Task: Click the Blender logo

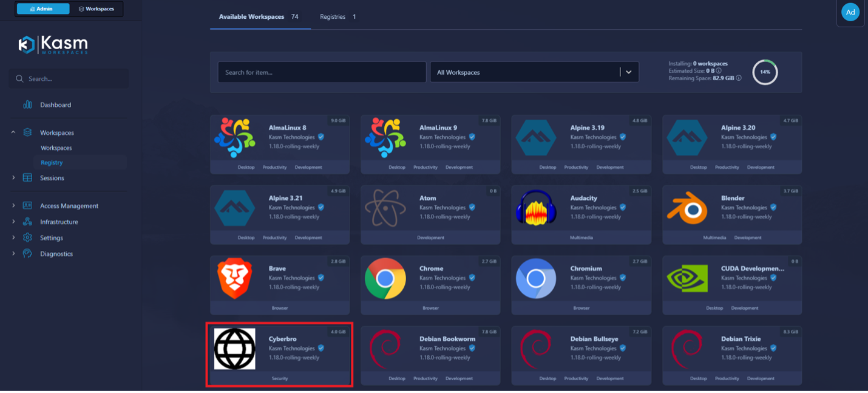Action: (687, 208)
